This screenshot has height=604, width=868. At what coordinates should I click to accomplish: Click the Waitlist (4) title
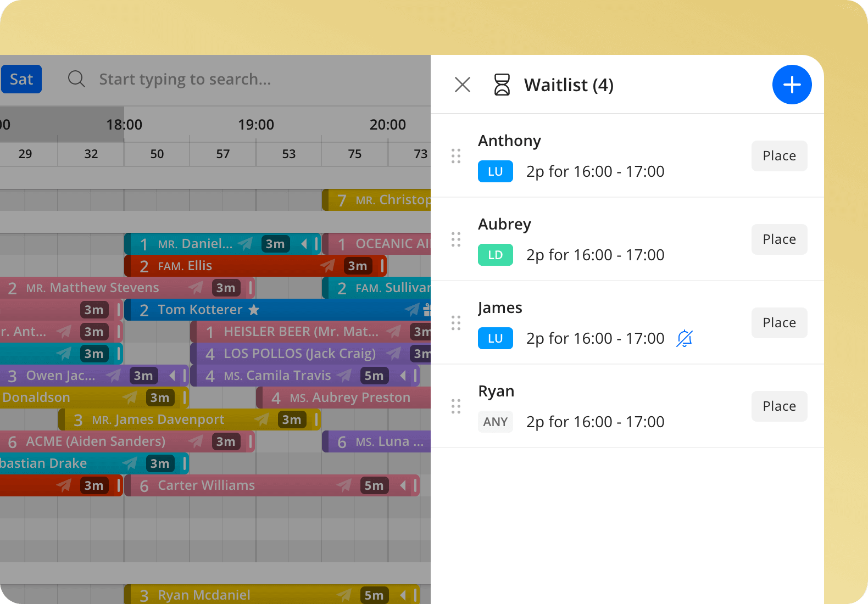click(569, 85)
